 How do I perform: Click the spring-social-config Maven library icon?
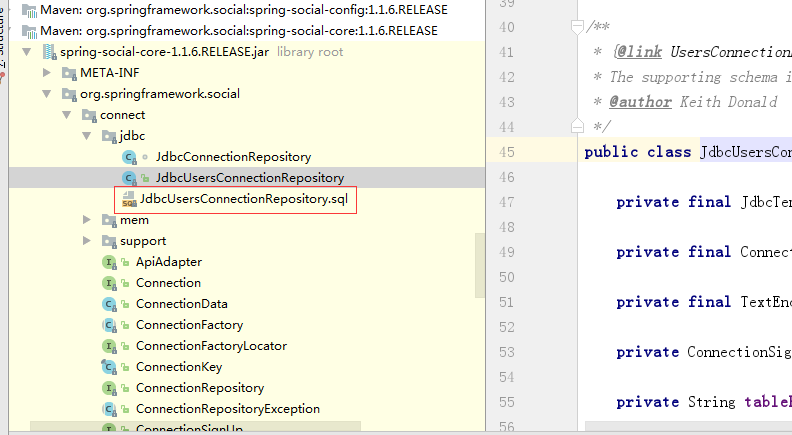(29, 10)
